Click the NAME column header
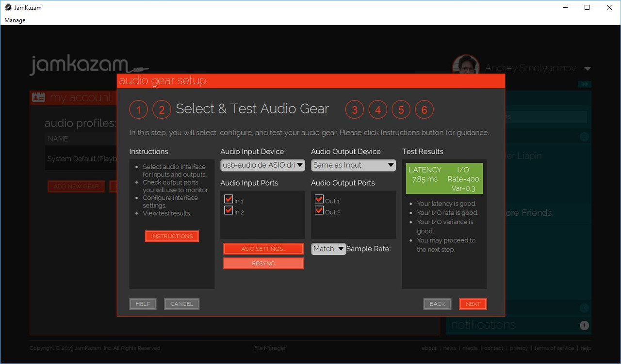 pos(58,139)
